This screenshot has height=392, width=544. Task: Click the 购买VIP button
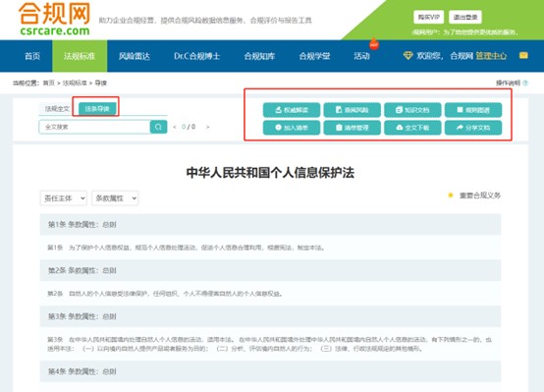point(429,17)
